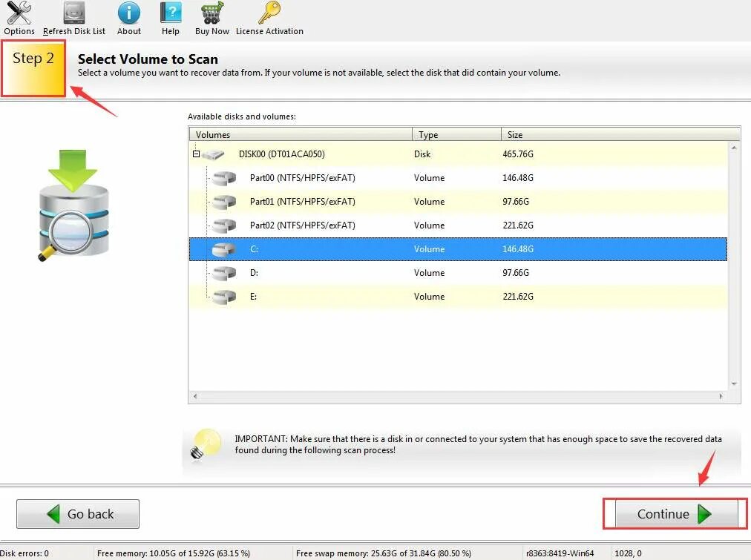751x560 pixels.
Task: Click the light bulb tip icon
Action: click(x=206, y=444)
